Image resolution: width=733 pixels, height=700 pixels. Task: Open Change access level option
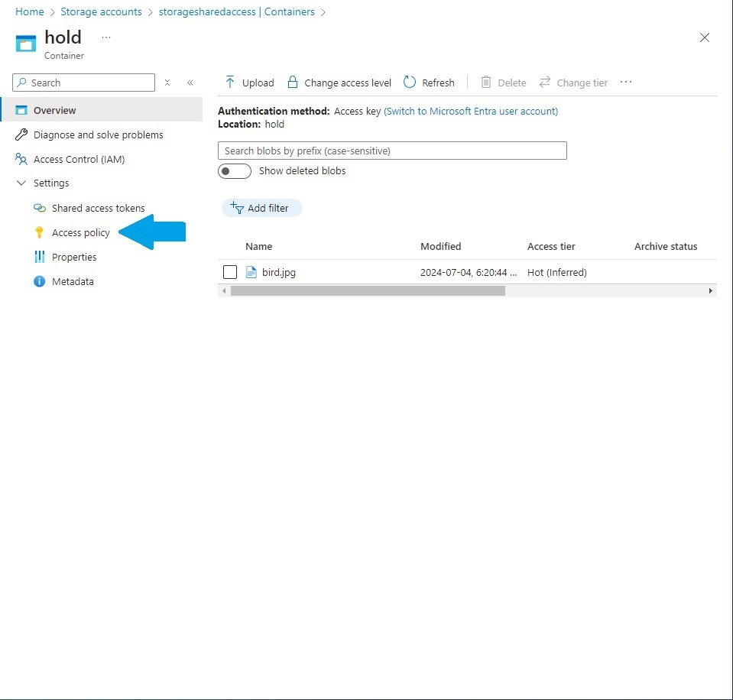coord(339,83)
